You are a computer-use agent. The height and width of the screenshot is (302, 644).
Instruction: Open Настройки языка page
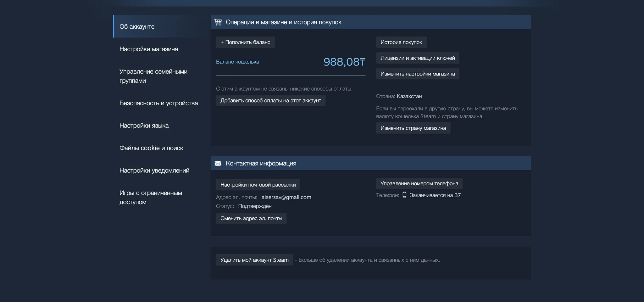coord(144,126)
